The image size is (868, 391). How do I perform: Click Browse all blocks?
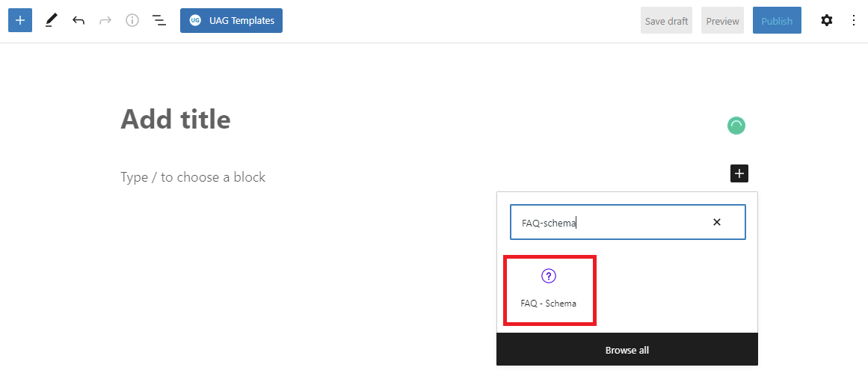(627, 350)
